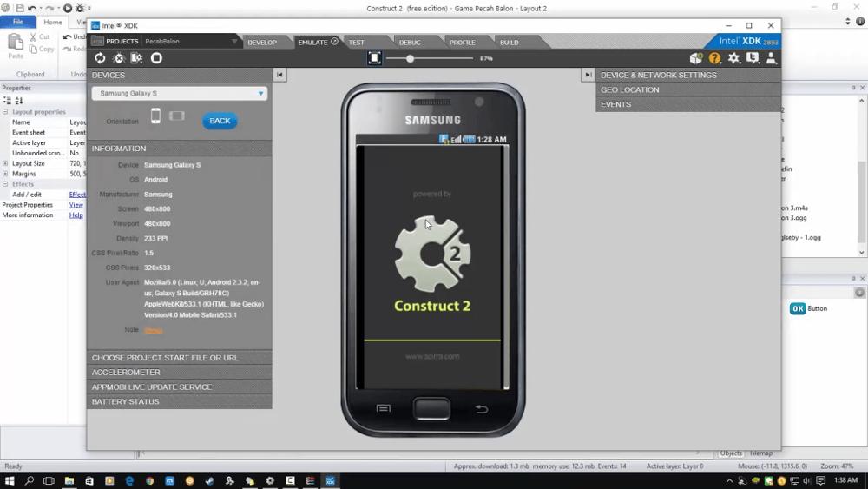This screenshot has width=868, height=489.
Task: Open the user account profile icon
Action: [771, 58]
